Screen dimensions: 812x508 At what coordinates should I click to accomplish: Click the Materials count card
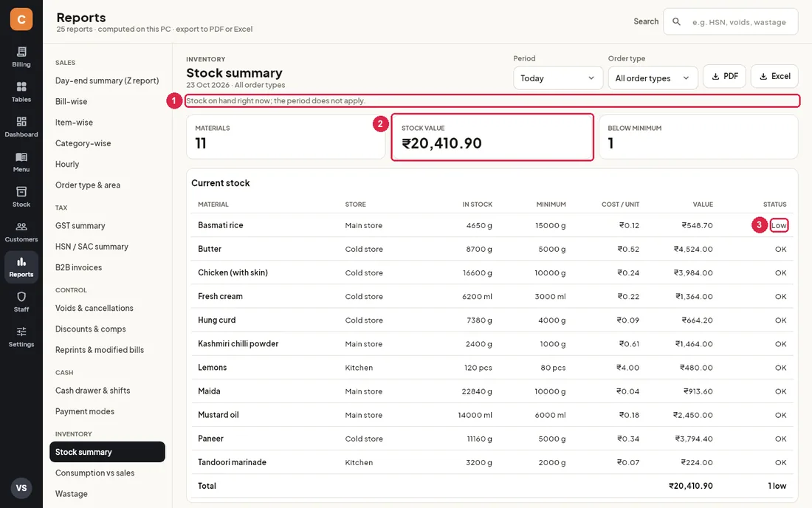(x=286, y=137)
